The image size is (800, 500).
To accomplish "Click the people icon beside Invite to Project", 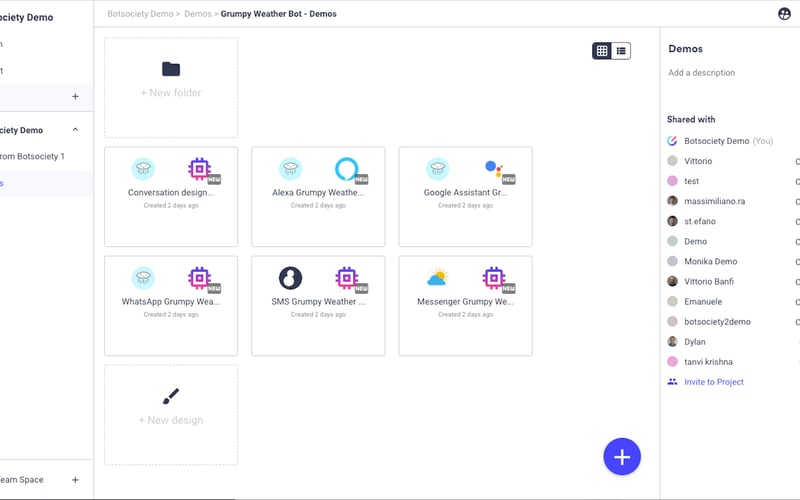I will (672, 382).
